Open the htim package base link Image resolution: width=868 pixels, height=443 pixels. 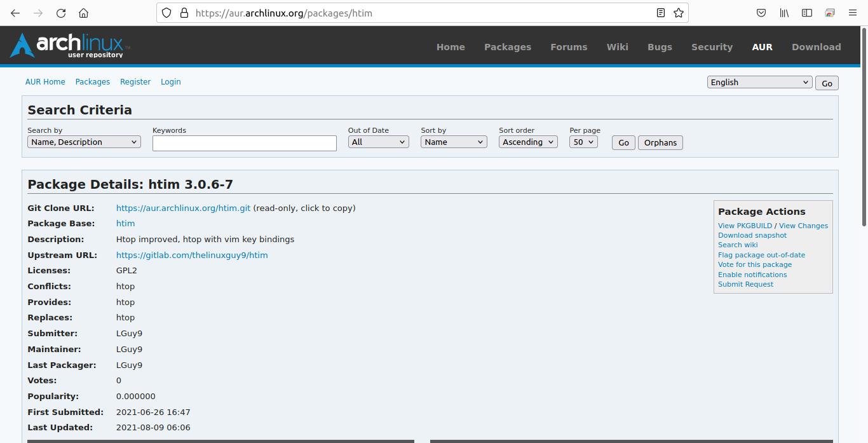[x=125, y=223]
